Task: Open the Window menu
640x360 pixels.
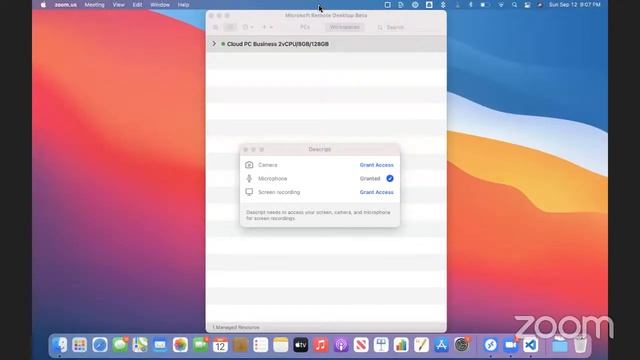Action: coord(160,5)
